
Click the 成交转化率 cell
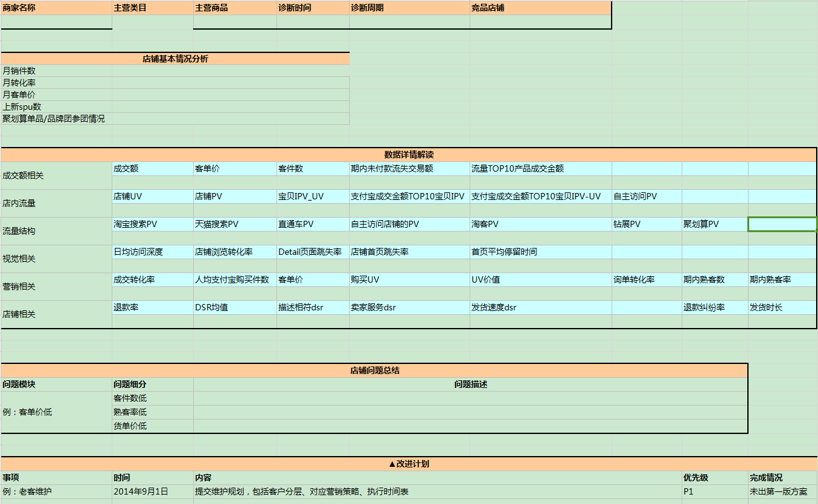pyautogui.click(x=153, y=279)
